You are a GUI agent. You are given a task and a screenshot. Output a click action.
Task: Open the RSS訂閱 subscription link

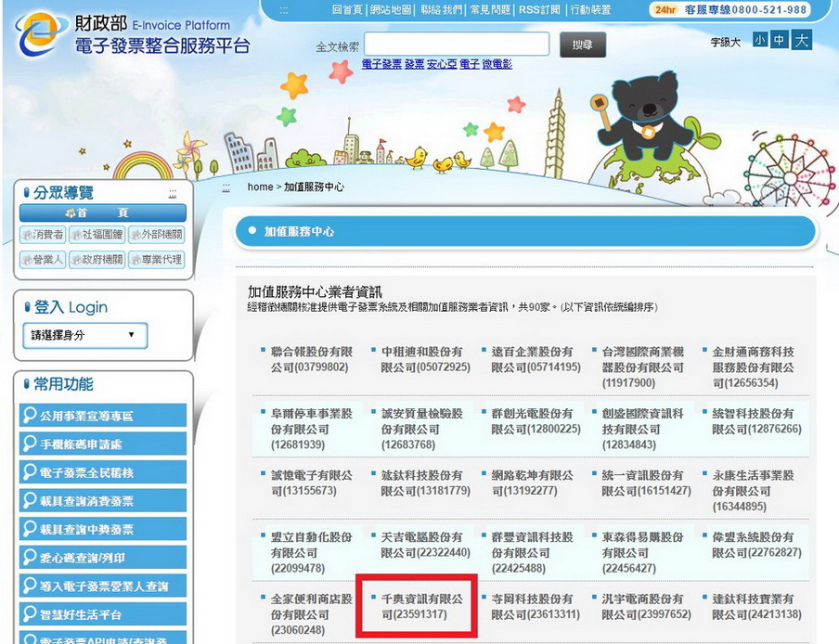tap(539, 9)
